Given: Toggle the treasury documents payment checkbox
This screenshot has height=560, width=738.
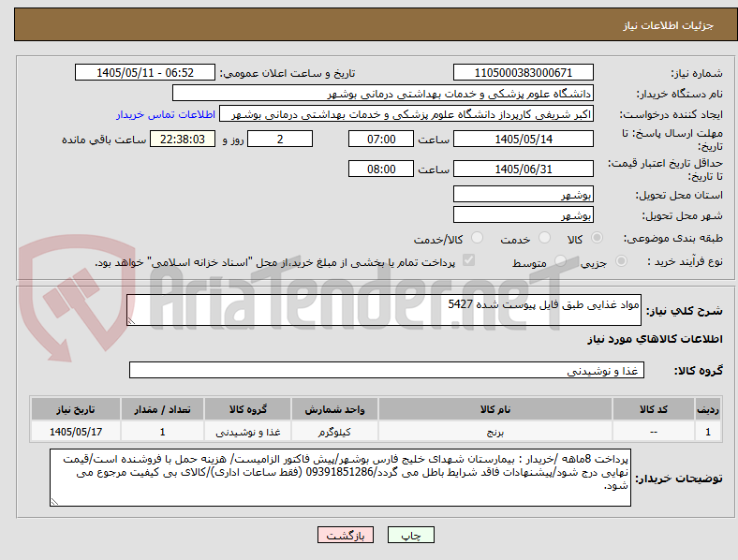Looking at the screenshot, I should click(x=469, y=260).
